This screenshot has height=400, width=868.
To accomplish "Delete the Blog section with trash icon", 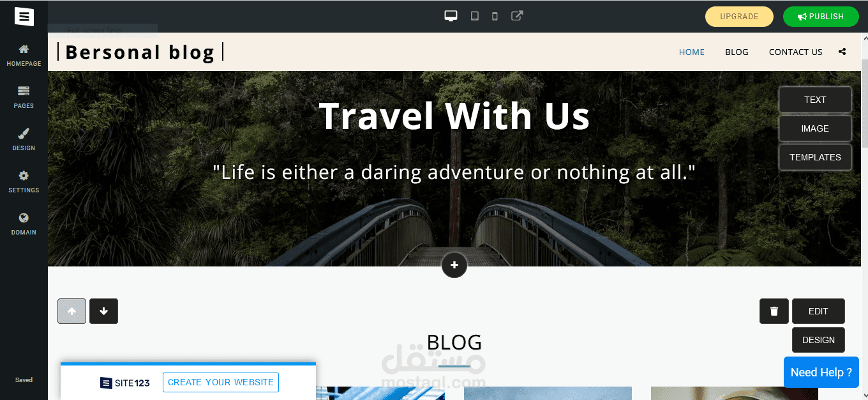I will [774, 311].
